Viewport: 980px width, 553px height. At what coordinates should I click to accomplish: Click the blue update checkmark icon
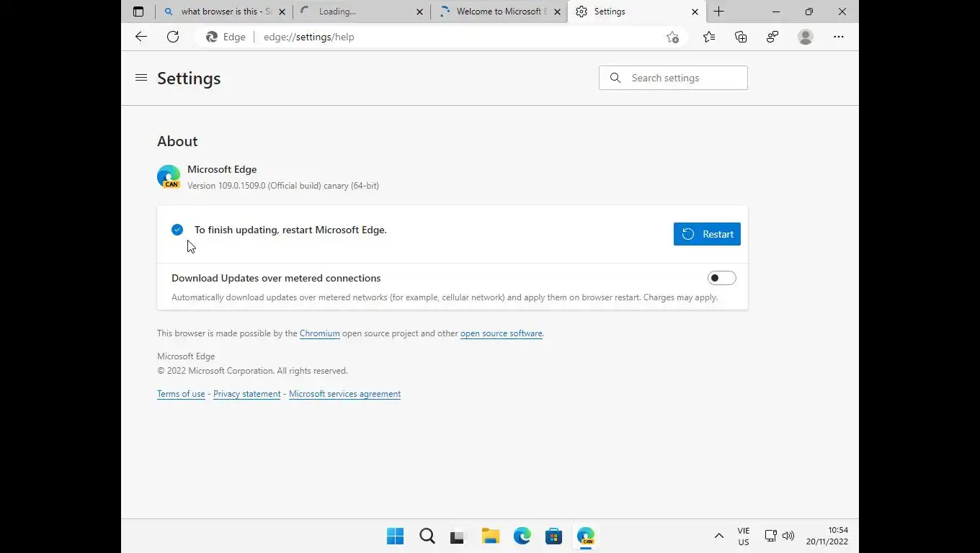pyautogui.click(x=177, y=230)
